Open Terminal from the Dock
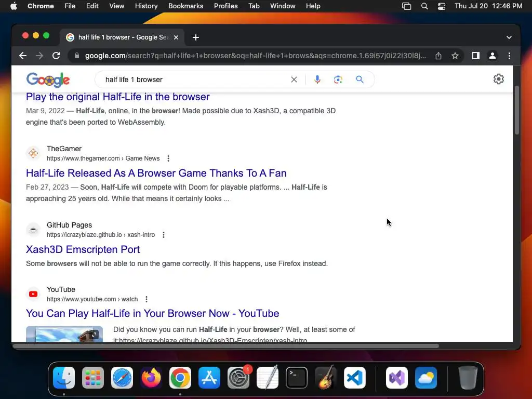 (297, 378)
